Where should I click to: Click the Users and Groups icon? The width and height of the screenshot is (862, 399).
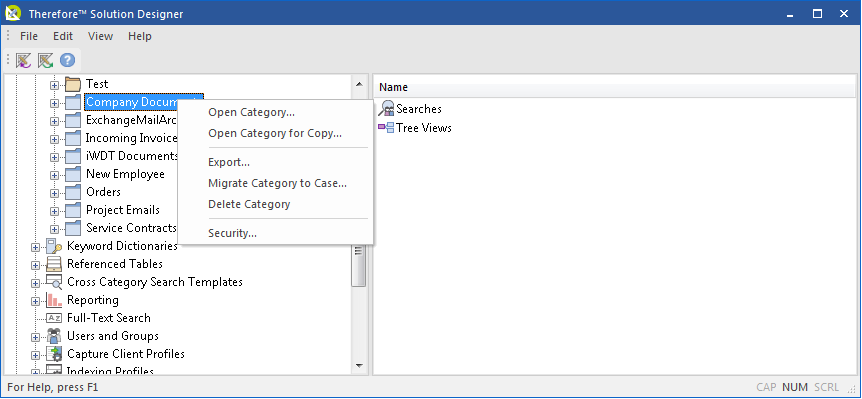54,336
